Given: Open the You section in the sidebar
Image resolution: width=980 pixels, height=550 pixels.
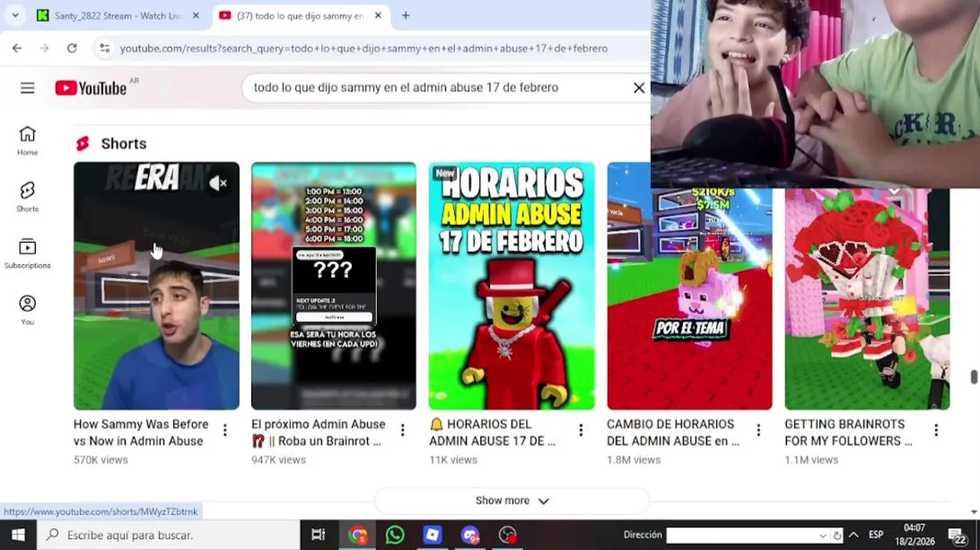Looking at the screenshot, I should (x=27, y=311).
